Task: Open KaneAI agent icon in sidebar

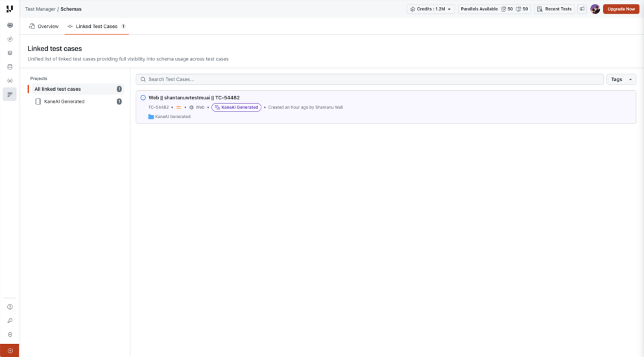Action: tap(10, 25)
